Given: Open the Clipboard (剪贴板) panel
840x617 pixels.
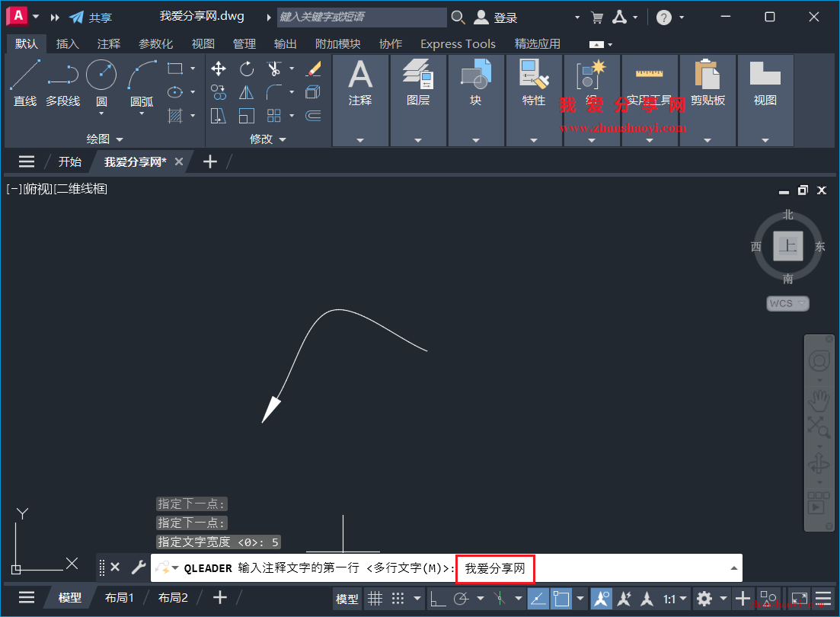Looking at the screenshot, I should coord(707,100).
